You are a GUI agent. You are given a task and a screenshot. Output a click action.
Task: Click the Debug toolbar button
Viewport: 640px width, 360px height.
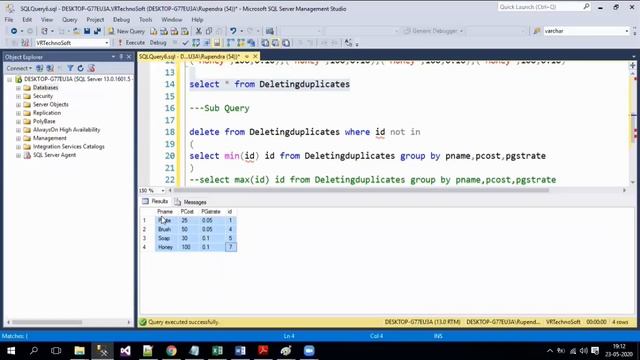pos(158,42)
